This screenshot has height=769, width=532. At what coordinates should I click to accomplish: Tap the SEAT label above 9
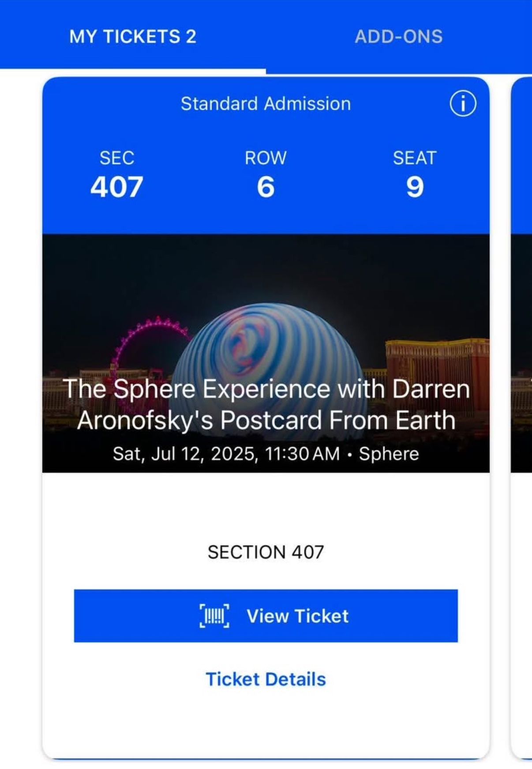[415, 158]
